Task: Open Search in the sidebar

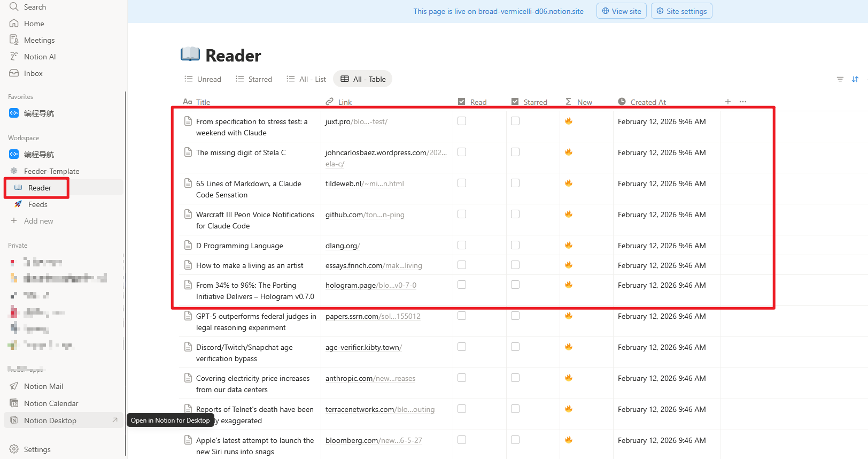Action: (35, 7)
